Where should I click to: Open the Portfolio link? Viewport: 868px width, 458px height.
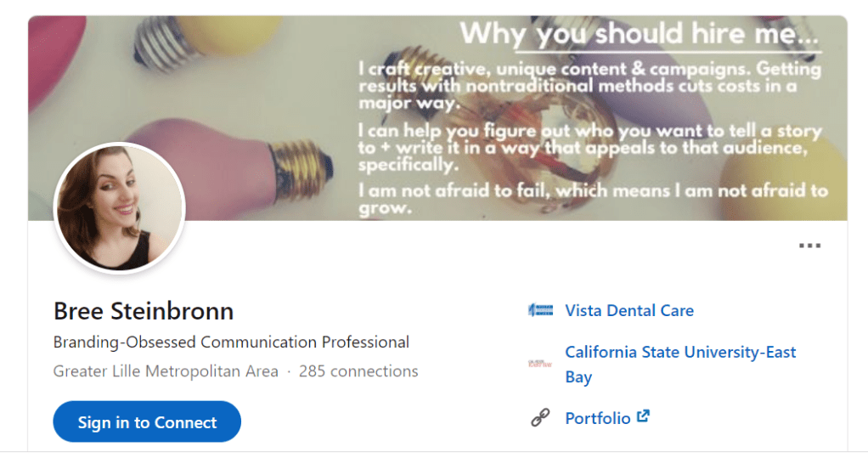598,418
